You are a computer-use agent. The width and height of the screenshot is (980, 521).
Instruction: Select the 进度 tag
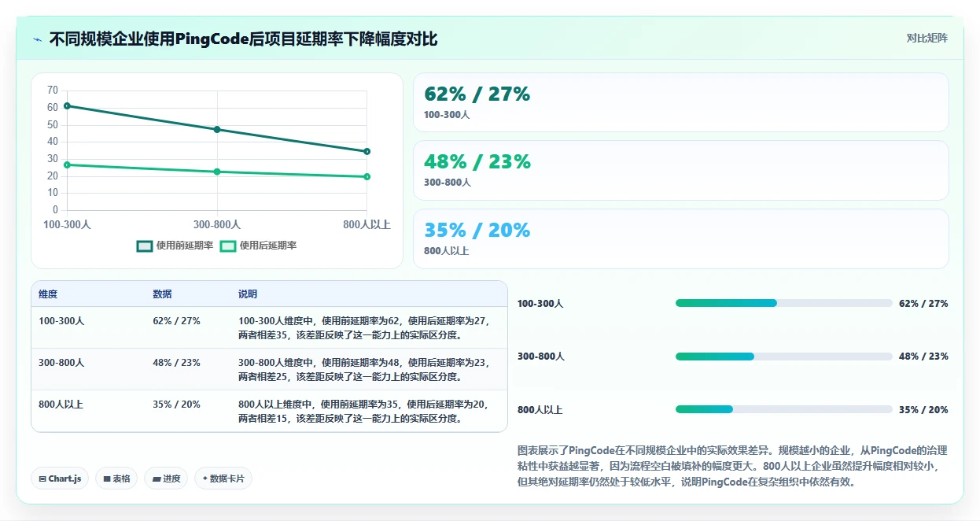tap(166, 479)
